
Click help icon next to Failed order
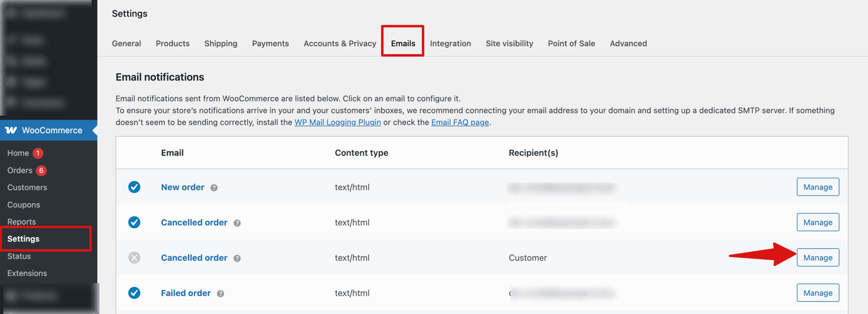click(220, 293)
